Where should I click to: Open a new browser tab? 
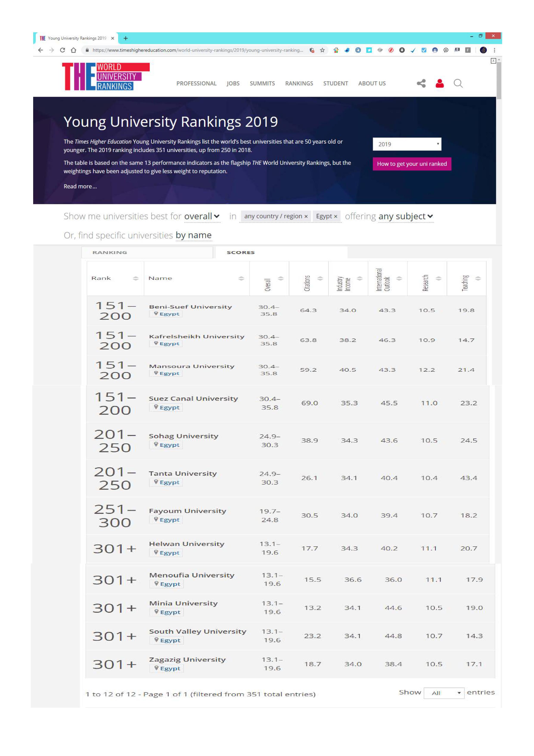pos(126,38)
